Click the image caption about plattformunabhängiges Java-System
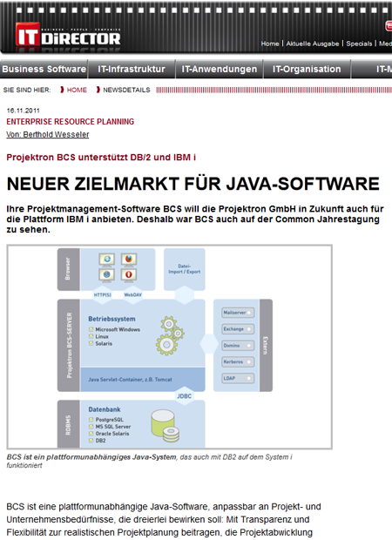 click(x=149, y=461)
